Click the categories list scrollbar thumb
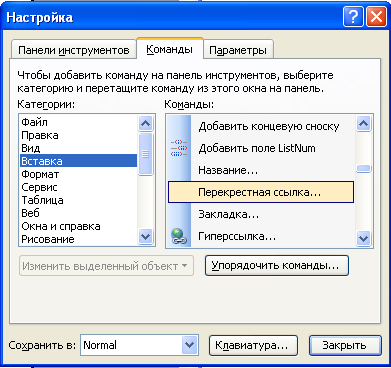The width and height of the screenshot is (391, 368). coord(145,154)
